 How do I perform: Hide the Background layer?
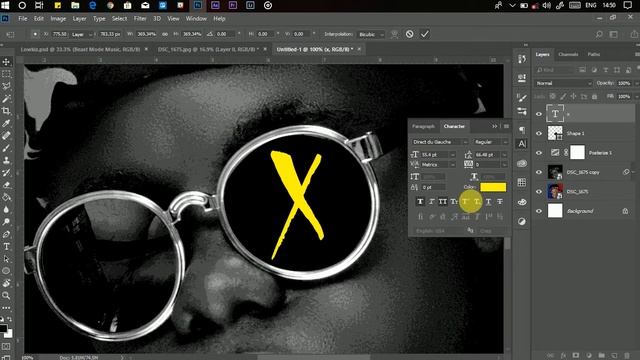[539, 211]
